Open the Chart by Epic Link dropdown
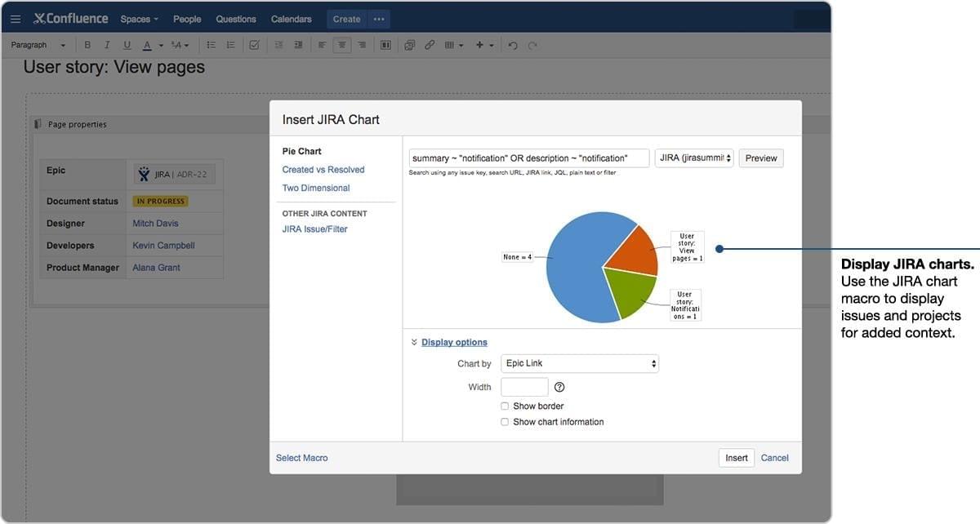The height and width of the screenshot is (524, 980). point(580,363)
